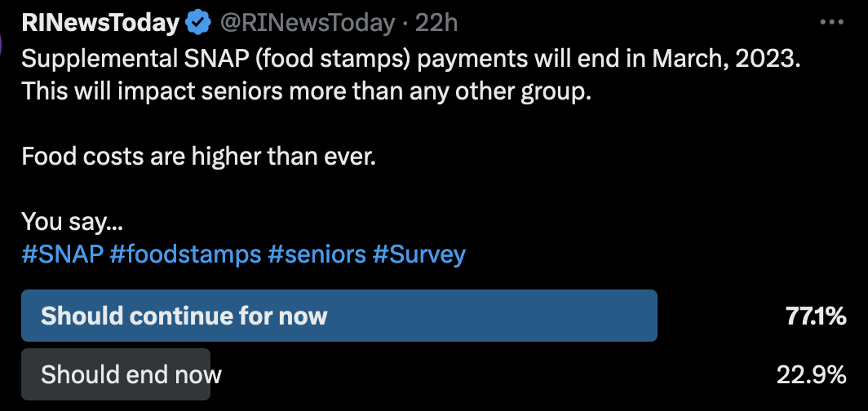Screen dimensions: 868x411
Task: Click the 77.1% poll result
Action: [x=815, y=316]
